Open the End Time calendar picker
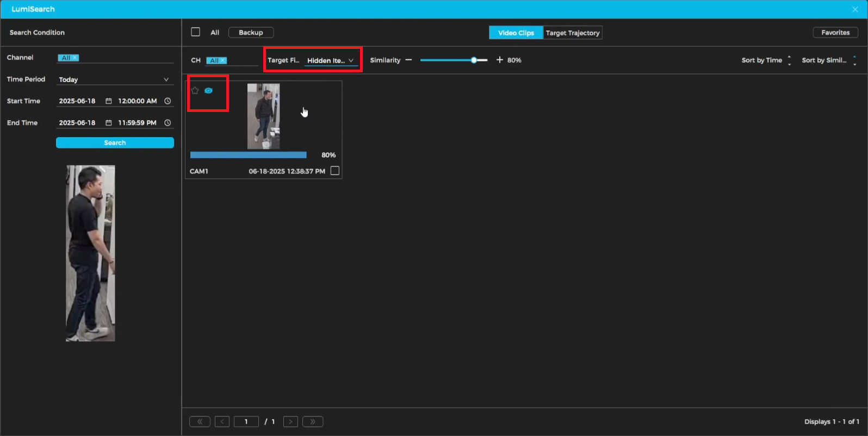This screenshot has width=868, height=436. point(109,123)
